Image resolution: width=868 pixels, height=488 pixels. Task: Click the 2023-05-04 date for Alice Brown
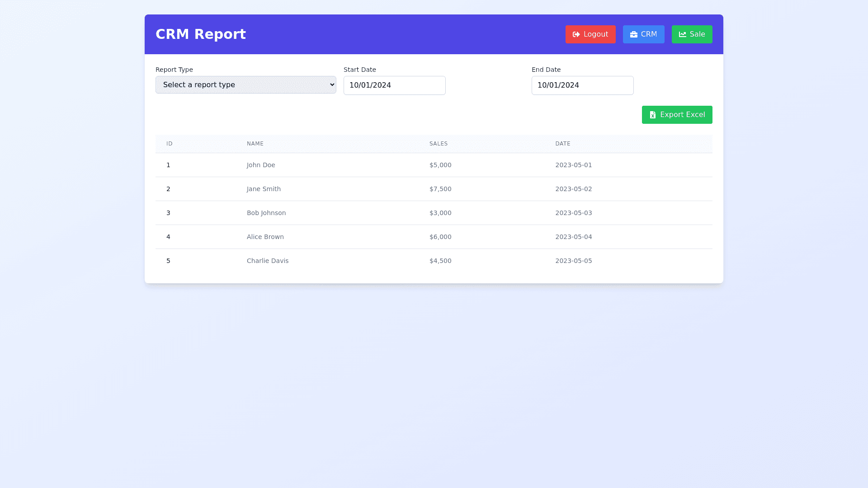(x=573, y=237)
